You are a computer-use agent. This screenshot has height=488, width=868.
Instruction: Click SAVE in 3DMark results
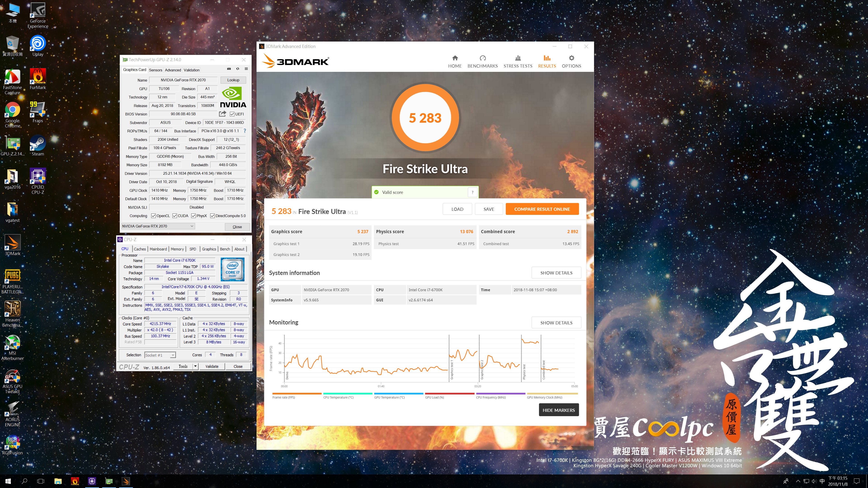488,209
